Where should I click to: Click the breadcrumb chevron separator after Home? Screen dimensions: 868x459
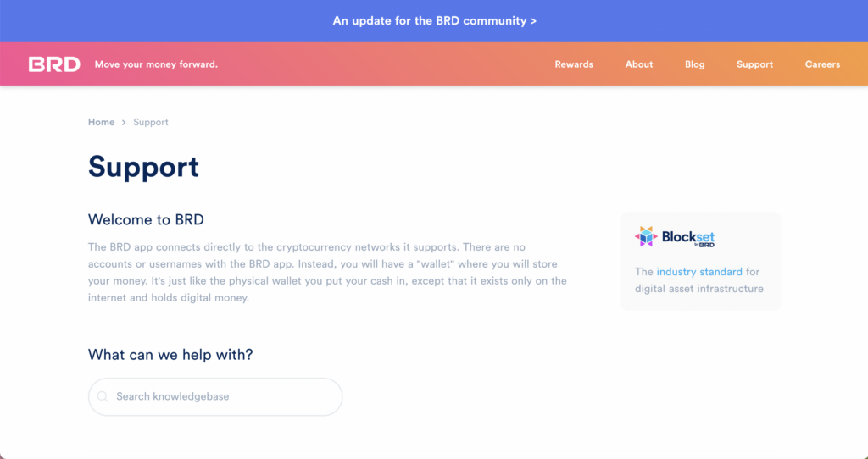coord(124,123)
